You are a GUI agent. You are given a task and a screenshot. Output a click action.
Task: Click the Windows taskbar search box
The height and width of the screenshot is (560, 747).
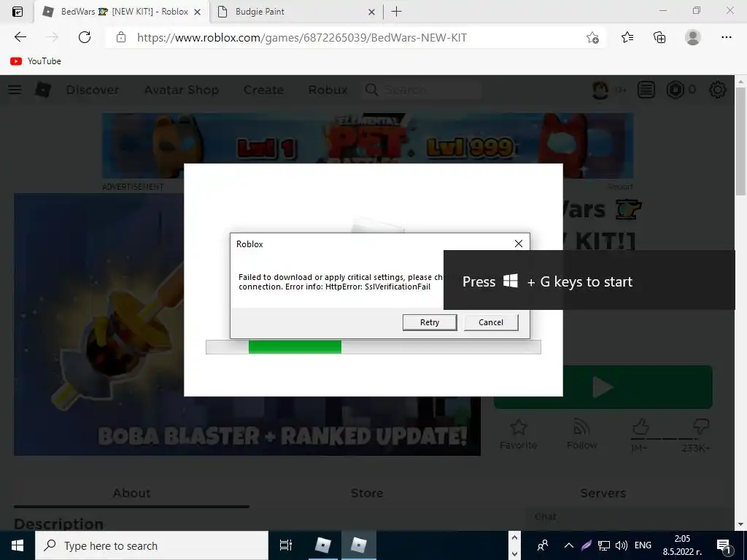(x=152, y=545)
